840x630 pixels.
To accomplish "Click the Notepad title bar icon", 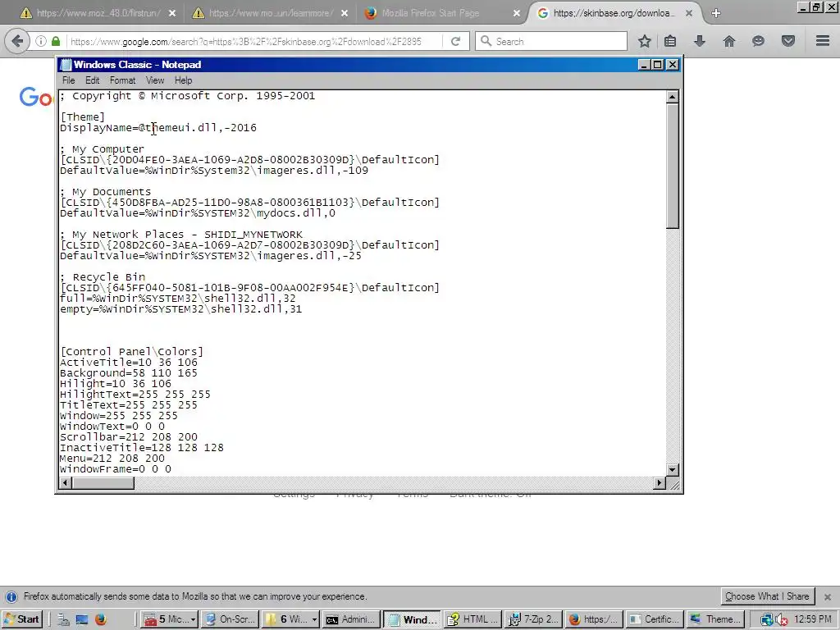I will (x=66, y=65).
